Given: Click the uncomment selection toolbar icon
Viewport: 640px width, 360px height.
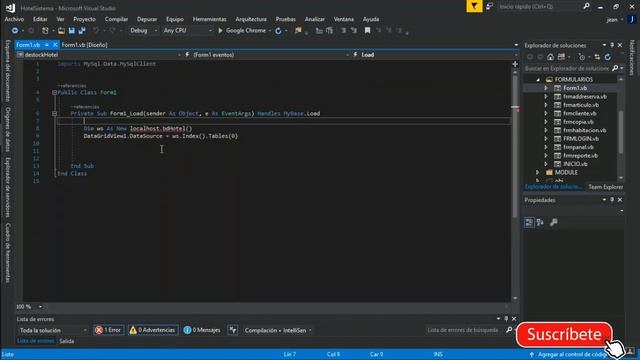Looking at the screenshot, I should [354, 31].
